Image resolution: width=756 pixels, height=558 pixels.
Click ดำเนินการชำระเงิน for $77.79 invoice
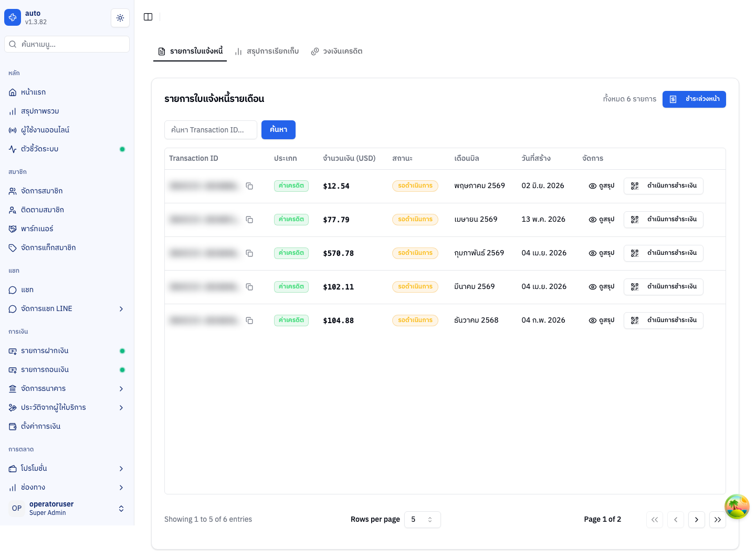[x=664, y=220]
